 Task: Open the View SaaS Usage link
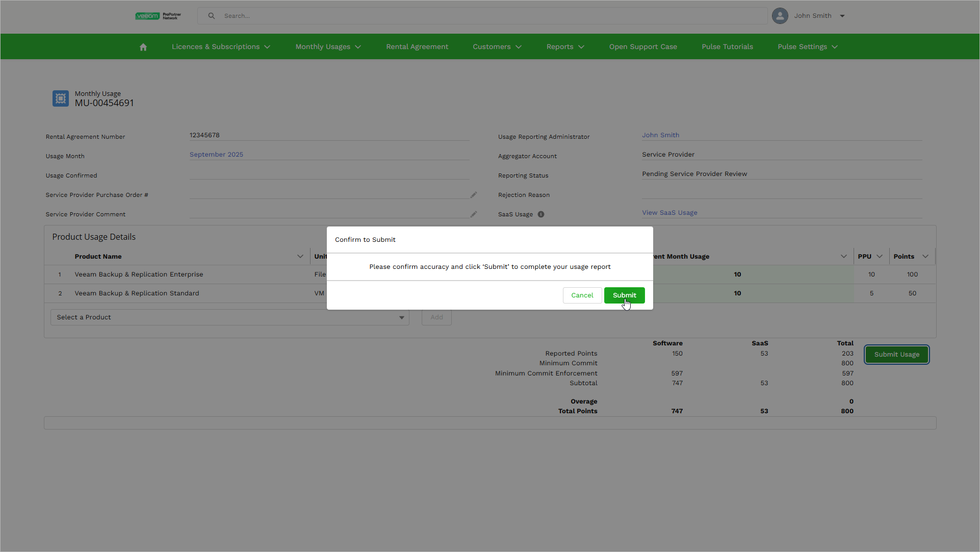pyautogui.click(x=669, y=213)
